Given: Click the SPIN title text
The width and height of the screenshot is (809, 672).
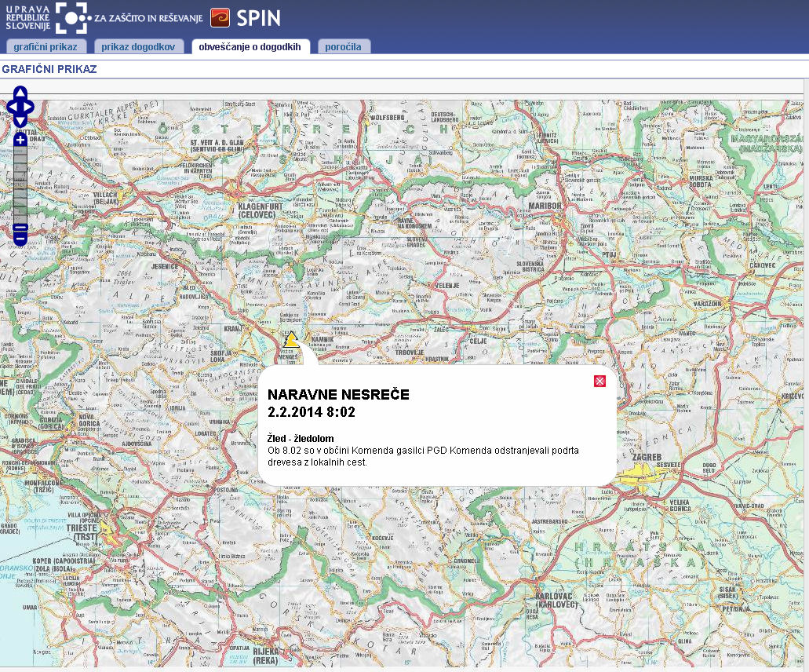Looking at the screenshot, I should tap(258, 19).
